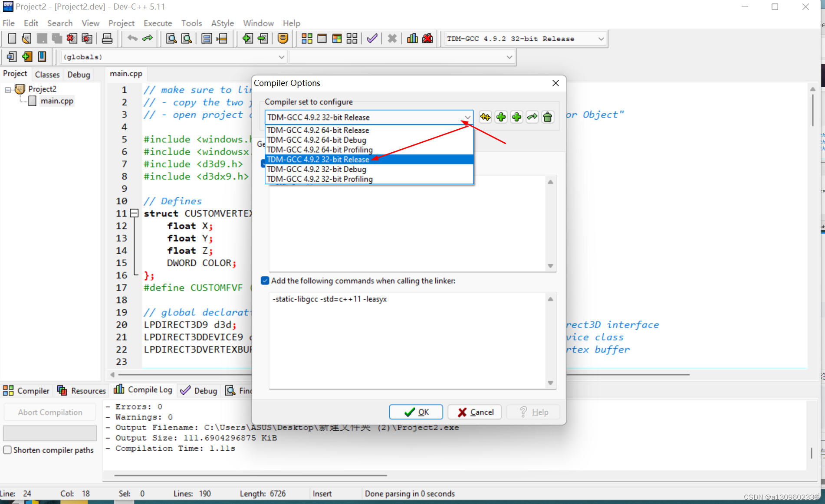Select TDM-GCC 4.9.2 32-bit Debug option
This screenshot has width=825, height=504.
tap(369, 169)
